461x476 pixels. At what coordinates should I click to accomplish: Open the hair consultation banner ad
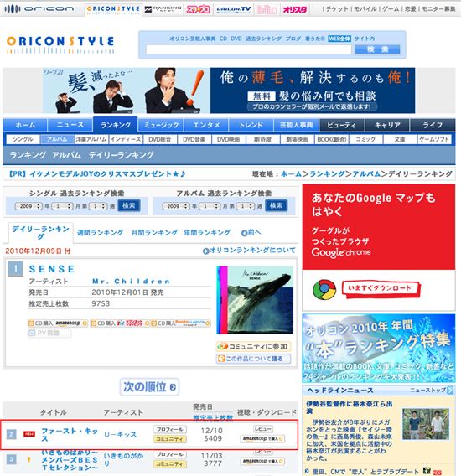point(229,91)
